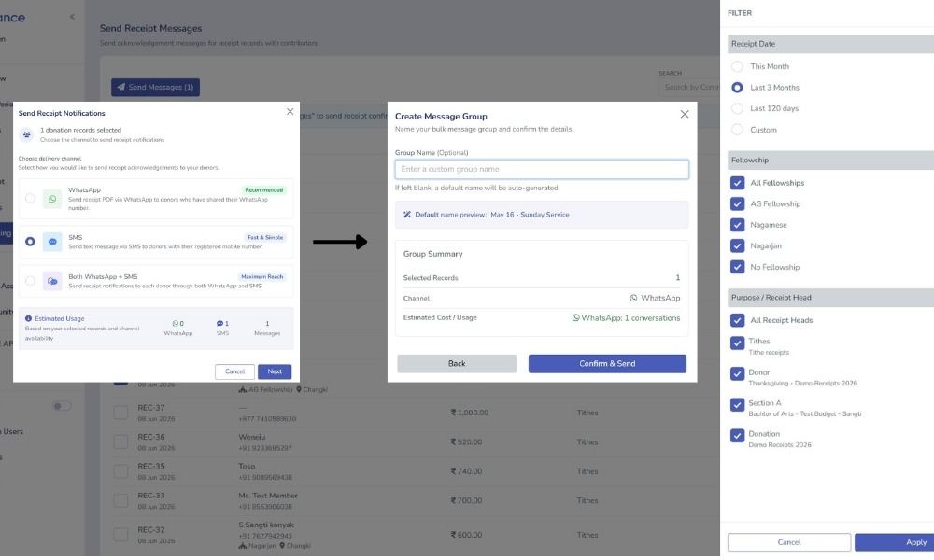
Task: Click the paper plane Send Messages icon
Action: coord(120,87)
